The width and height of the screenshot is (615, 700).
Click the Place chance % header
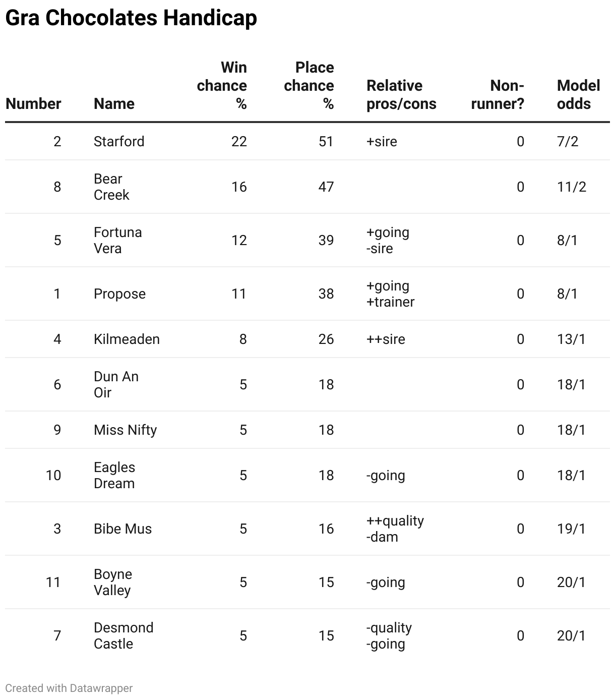(309, 86)
